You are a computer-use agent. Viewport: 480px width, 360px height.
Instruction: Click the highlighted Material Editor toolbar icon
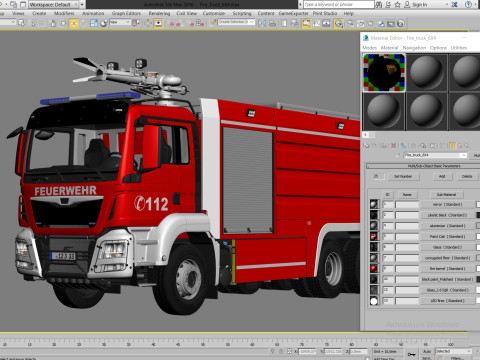click(x=338, y=23)
